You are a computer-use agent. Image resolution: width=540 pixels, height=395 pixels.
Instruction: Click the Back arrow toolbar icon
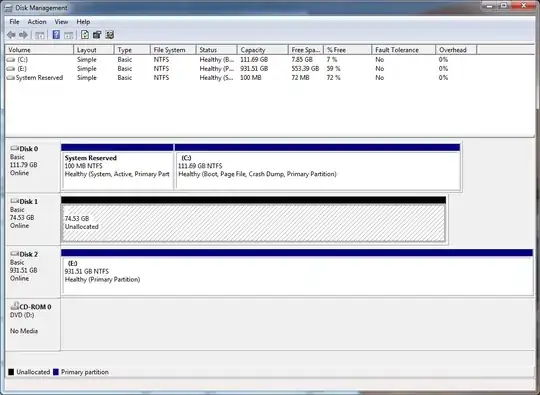(x=11, y=35)
